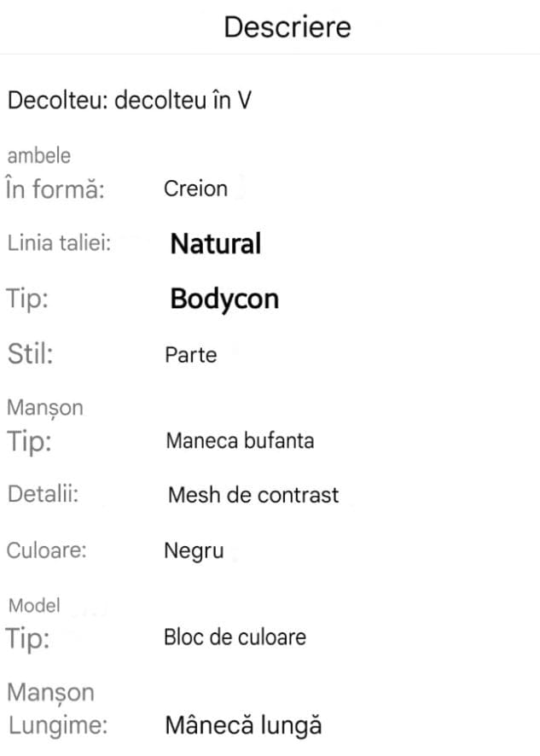Click the 'Linia taliei:' label
This screenshot has height=756, width=540.
pyautogui.click(x=61, y=243)
